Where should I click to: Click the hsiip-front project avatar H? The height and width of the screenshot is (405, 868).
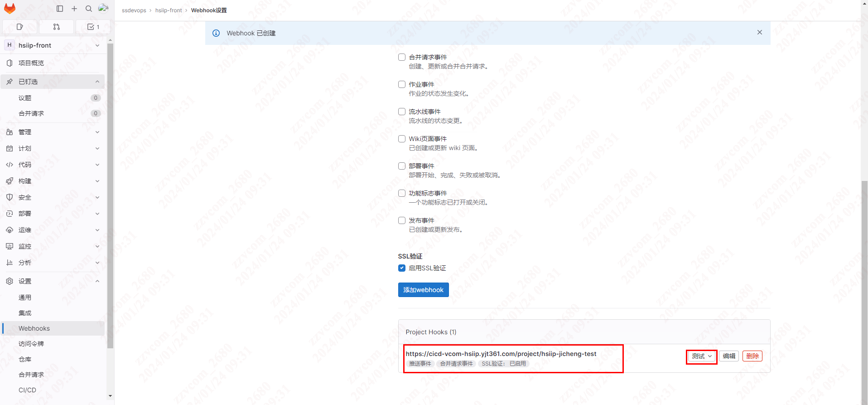[10, 45]
